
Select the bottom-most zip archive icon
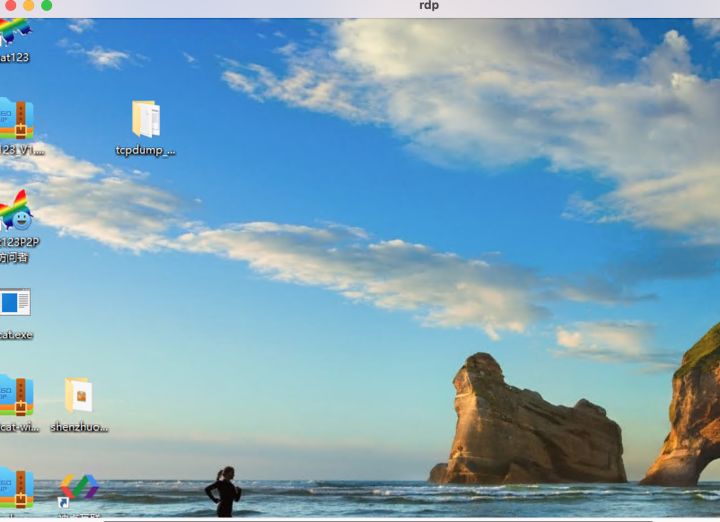15,488
